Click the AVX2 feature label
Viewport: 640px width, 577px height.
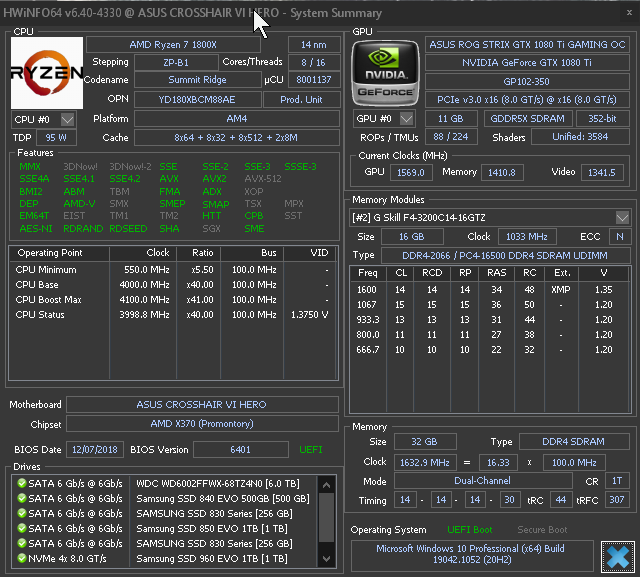pyautogui.click(x=215, y=179)
